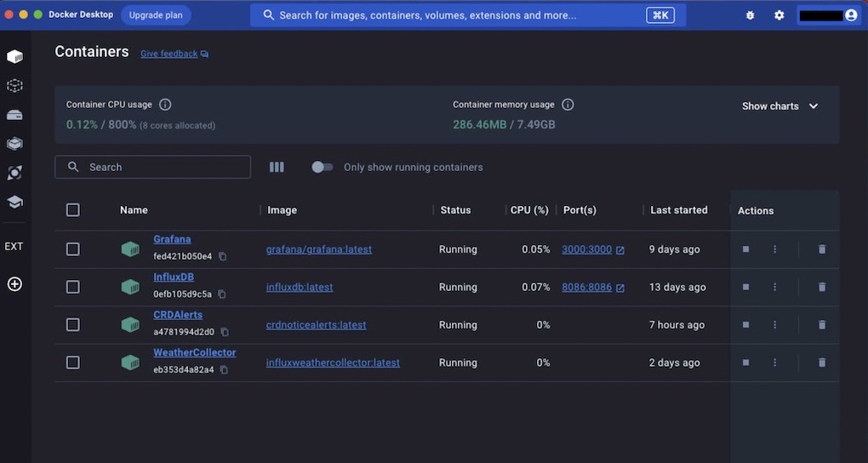Viewport: 868px width, 463px height.
Task: Sort by the Port(s) column header
Action: point(580,210)
